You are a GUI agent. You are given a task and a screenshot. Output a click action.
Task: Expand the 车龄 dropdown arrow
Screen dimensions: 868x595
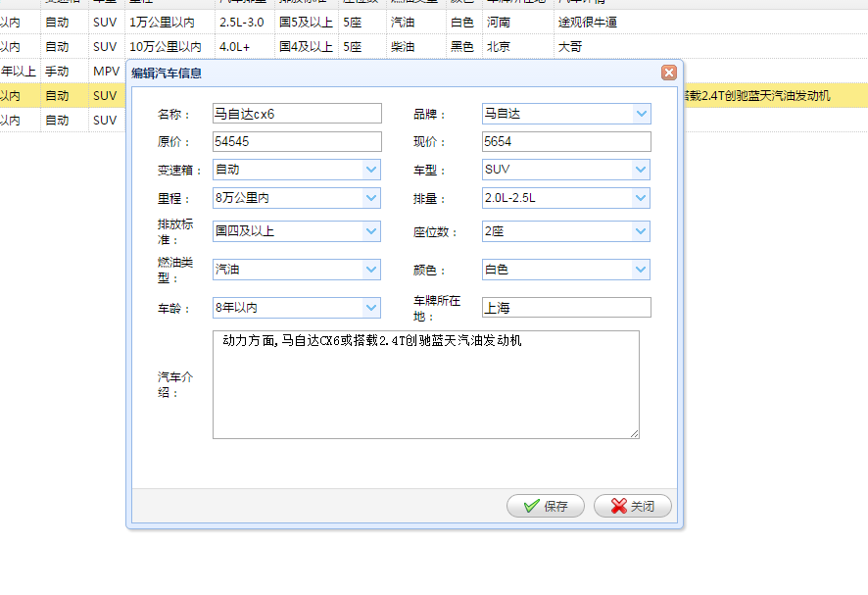click(x=371, y=308)
